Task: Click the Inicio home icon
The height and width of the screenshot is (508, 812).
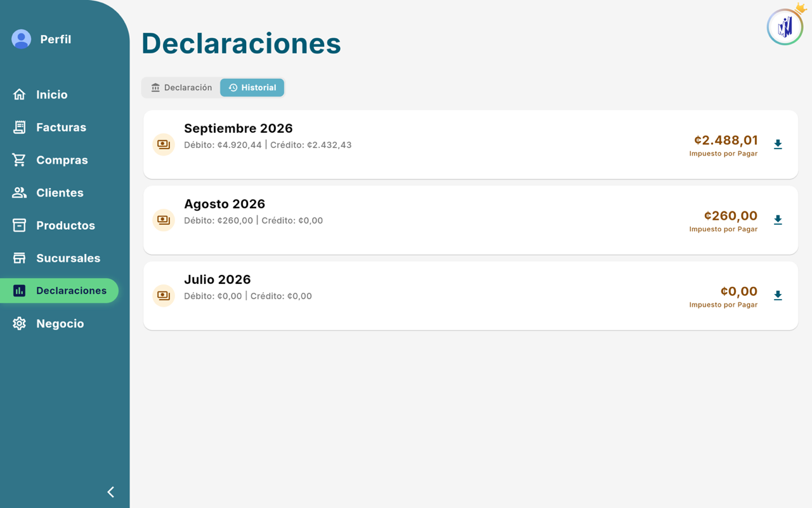Action: [x=20, y=95]
